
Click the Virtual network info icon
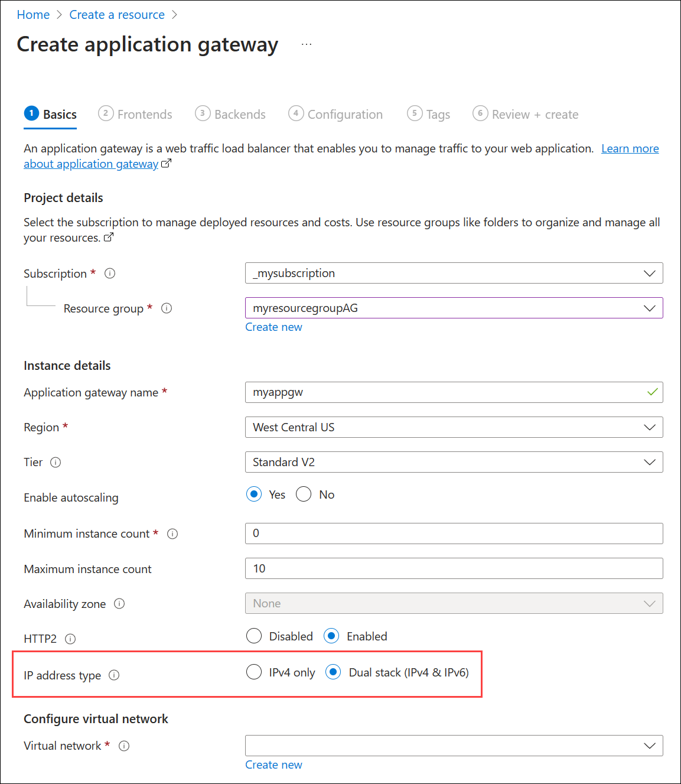coord(124,746)
